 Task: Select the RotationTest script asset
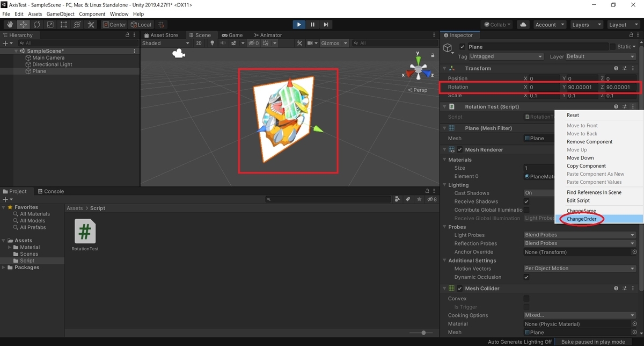coord(85,235)
